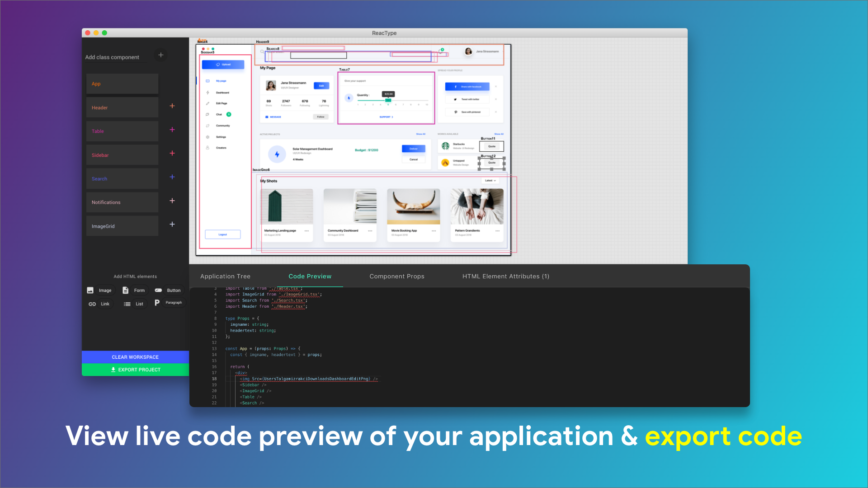
Task: Add Table component using its plus icon
Action: point(172,130)
